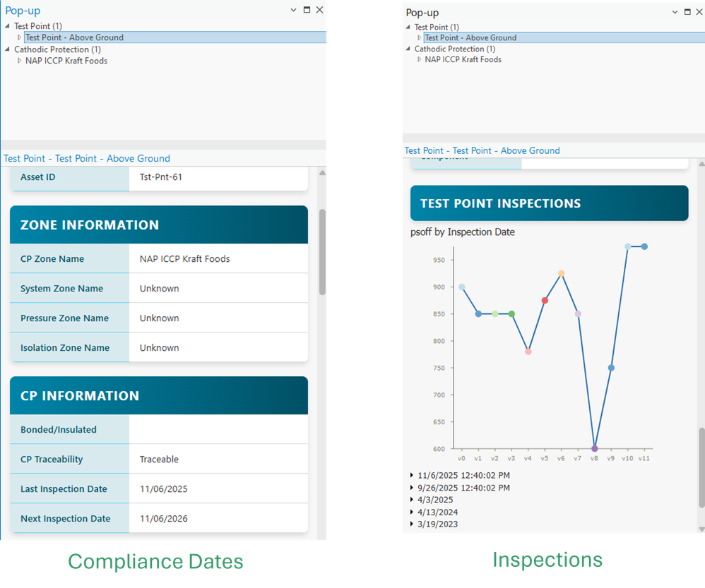Click scroll-up arrow in right pop-up content
Image resolution: width=705 pixels, height=588 pixels.
tap(702, 164)
